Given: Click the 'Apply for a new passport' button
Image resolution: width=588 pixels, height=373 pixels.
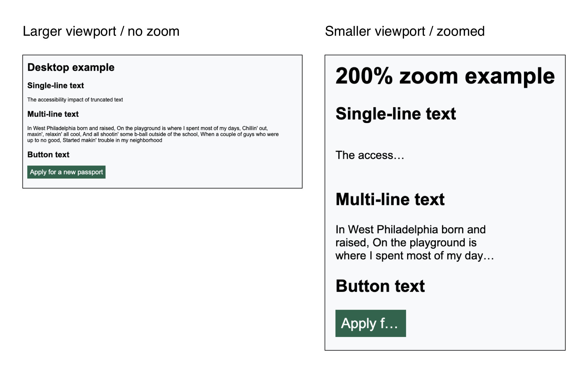Looking at the screenshot, I should pyautogui.click(x=66, y=172).
